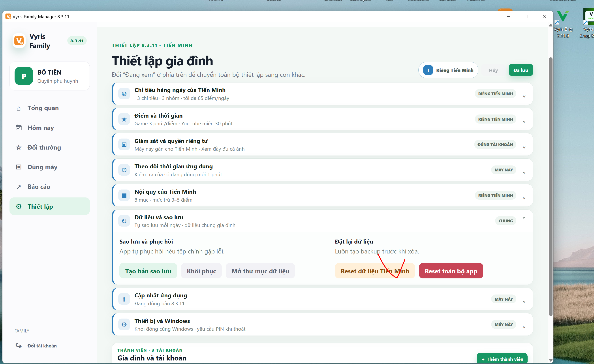Expand Theo dõi thời gian ứng dụng chevron
This screenshot has height=364, width=594.
coord(524,173)
